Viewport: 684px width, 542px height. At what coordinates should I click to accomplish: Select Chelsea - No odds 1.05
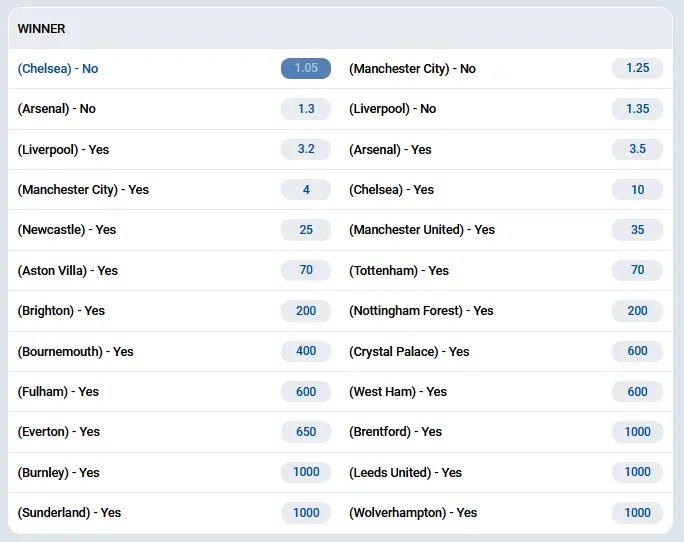[306, 68]
